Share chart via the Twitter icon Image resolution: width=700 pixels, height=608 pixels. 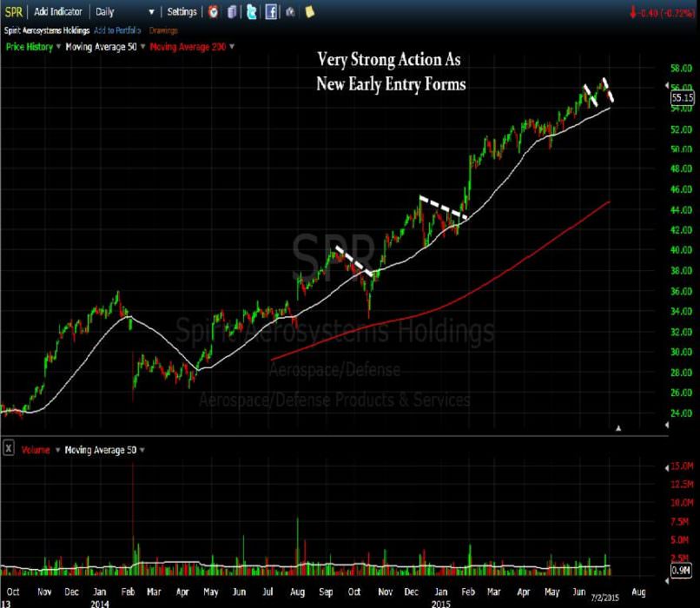252,12
